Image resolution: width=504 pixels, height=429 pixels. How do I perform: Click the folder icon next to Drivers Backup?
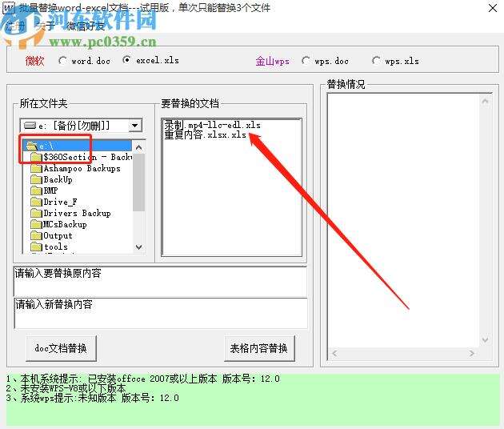tap(36, 213)
